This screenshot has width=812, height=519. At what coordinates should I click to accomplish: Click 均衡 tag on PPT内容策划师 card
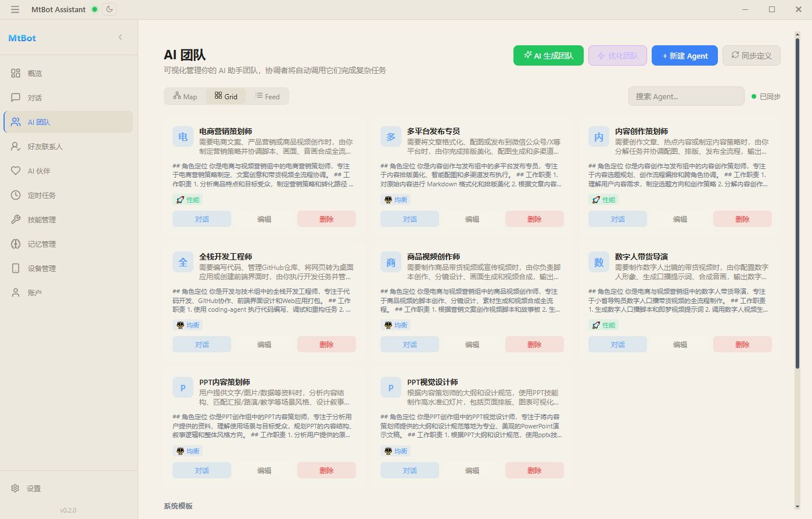[188, 451]
